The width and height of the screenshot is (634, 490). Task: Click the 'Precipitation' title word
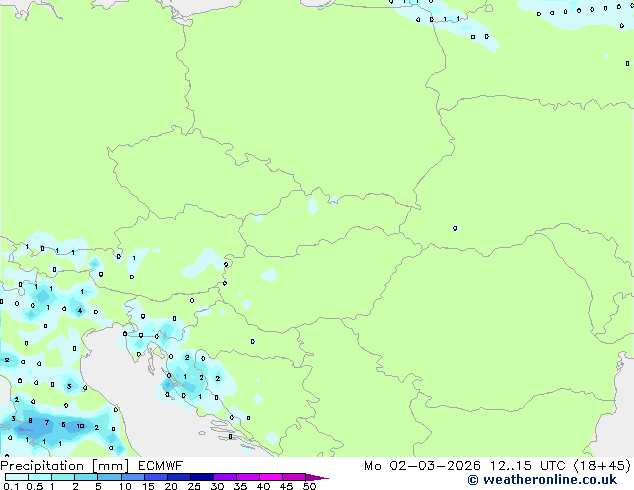click(42, 466)
